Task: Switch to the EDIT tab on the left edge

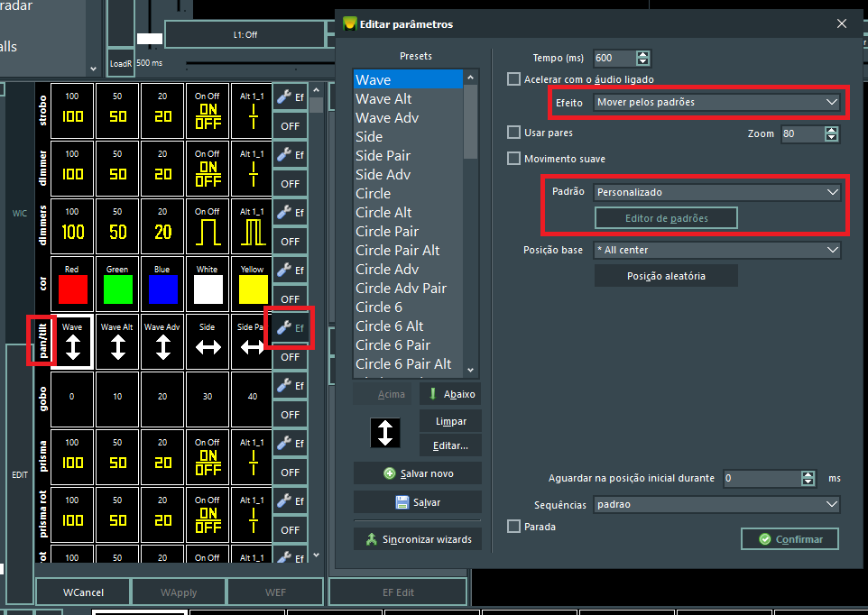Action: click(19, 475)
